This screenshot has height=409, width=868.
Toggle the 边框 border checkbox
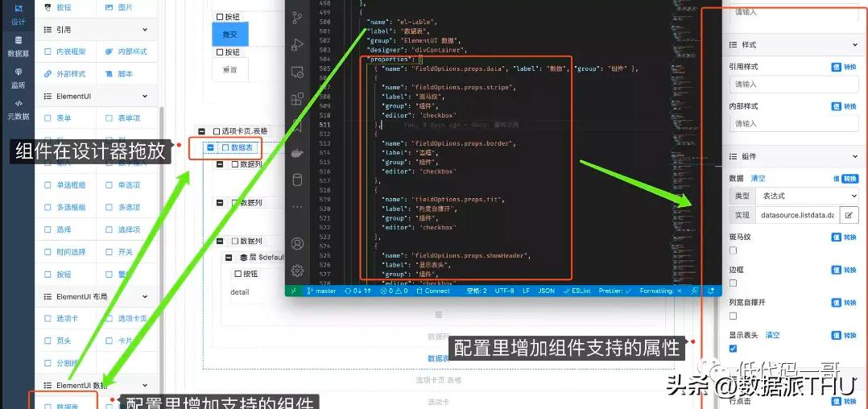coord(734,283)
